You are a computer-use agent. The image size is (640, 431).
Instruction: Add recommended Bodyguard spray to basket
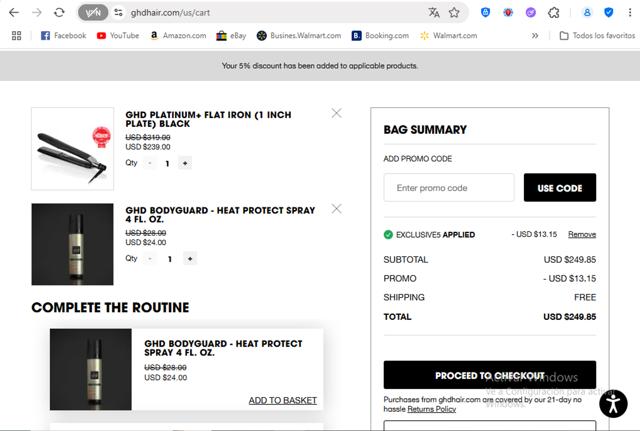pos(282,400)
